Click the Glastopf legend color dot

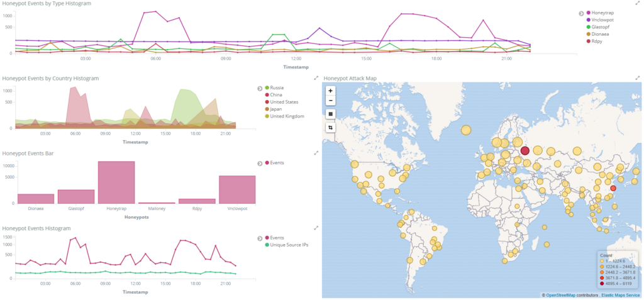click(589, 26)
